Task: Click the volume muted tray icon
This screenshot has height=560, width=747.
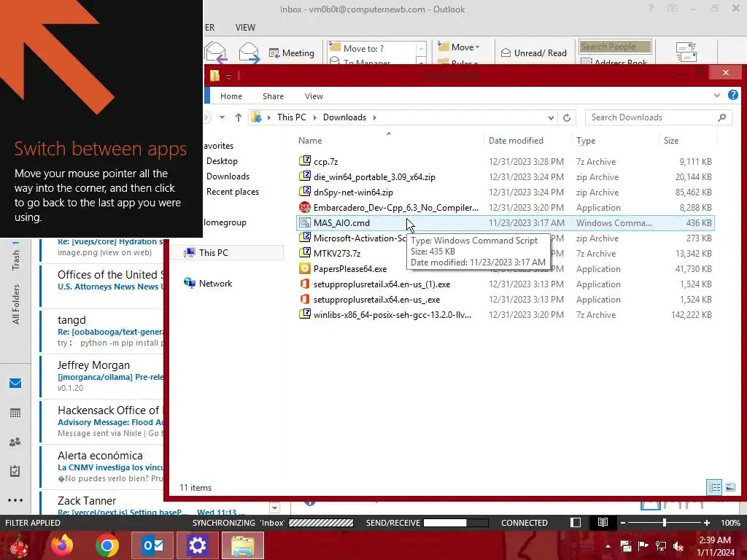Action: (x=678, y=545)
